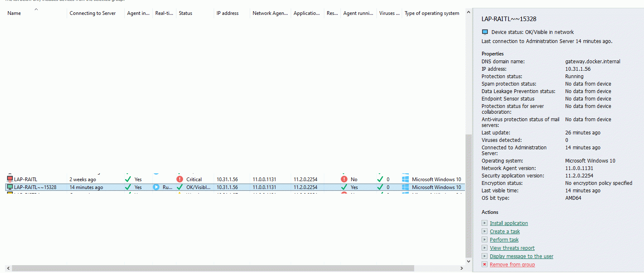The width and height of the screenshot is (644, 273).
Task: Click the green agent running checkmark next to Yes
Action: click(344, 187)
